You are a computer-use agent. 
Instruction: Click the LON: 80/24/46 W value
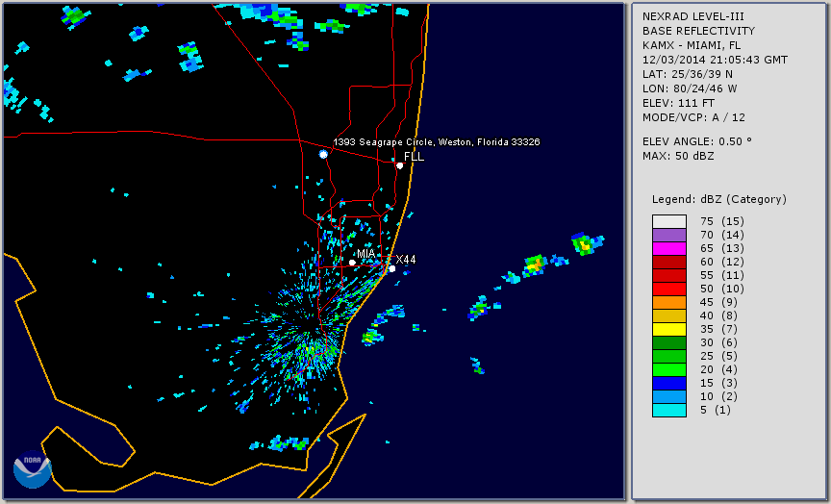click(x=690, y=88)
